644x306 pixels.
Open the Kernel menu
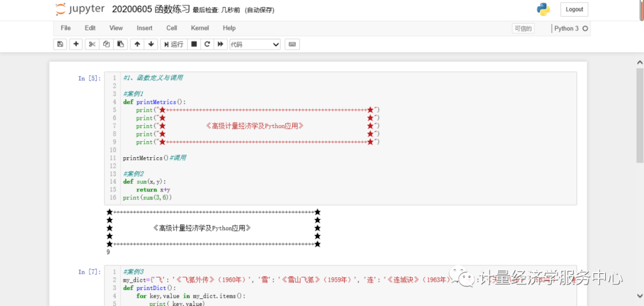tap(200, 28)
